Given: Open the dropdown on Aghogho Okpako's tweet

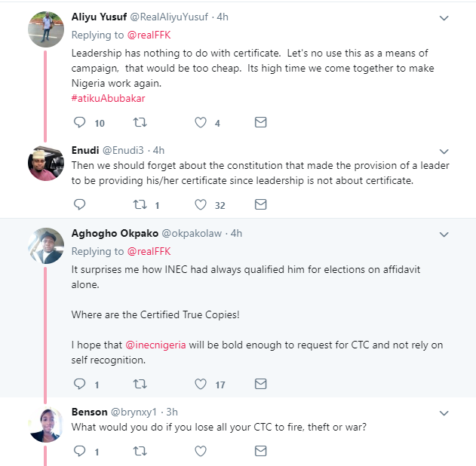Looking at the screenshot, I should pos(444,234).
